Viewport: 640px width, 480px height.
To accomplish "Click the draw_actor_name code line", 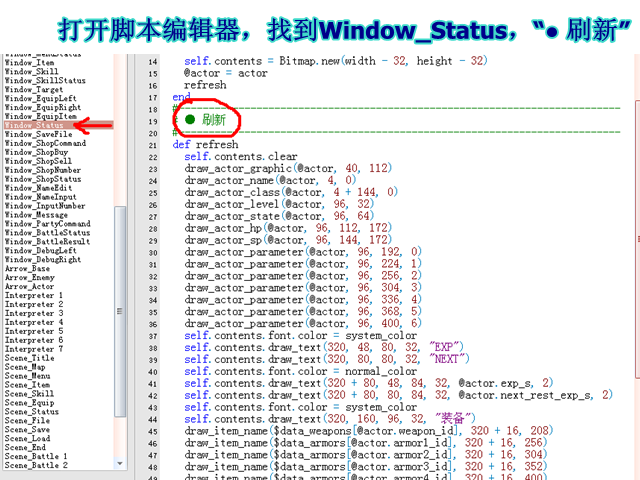I will 270,180.
